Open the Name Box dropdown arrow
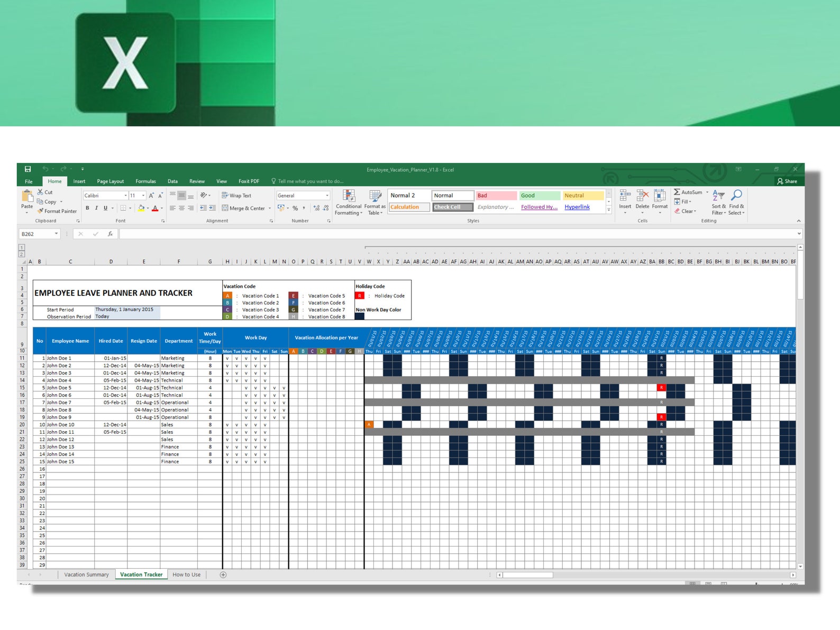Image resolution: width=840 pixels, height=630 pixels. (x=56, y=234)
